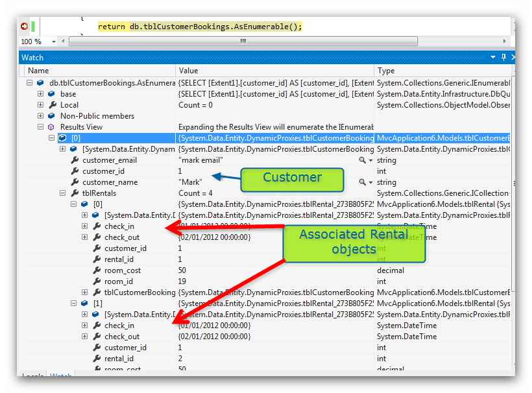
Task: Click the Value column header
Action: point(274,71)
